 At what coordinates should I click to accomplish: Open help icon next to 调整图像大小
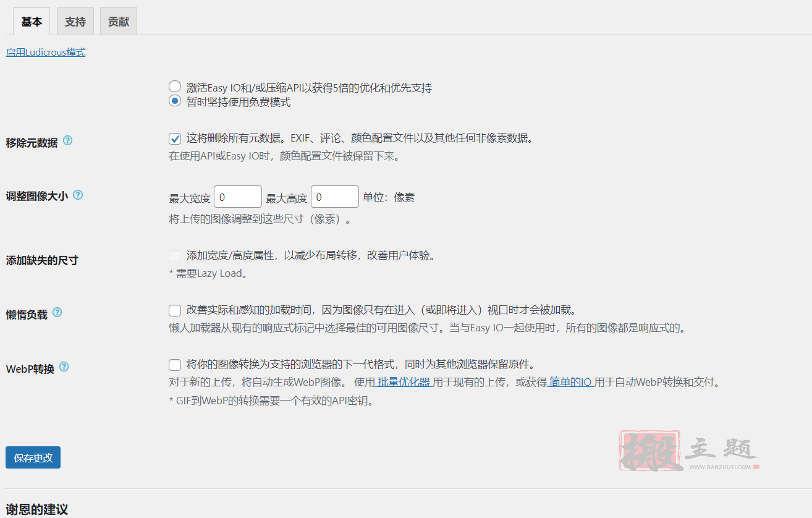point(78,195)
